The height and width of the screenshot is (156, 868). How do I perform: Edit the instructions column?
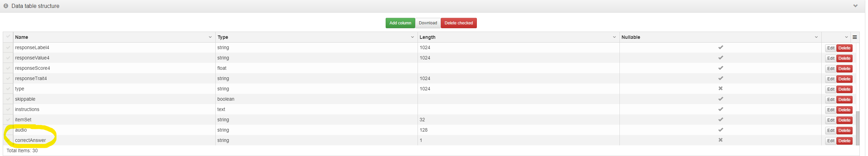(x=831, y=110)
